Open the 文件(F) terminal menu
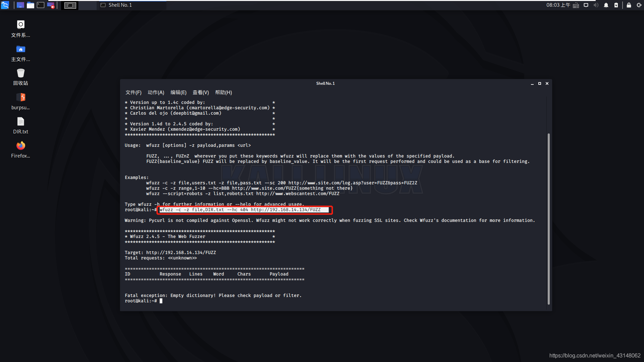The height and width of the screenshot is (362, 644). pos(133,93)
